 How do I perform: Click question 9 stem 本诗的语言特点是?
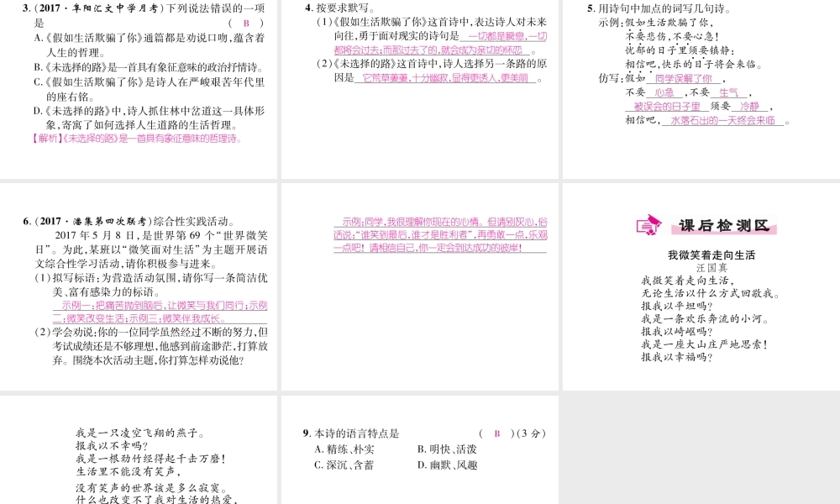356,433
